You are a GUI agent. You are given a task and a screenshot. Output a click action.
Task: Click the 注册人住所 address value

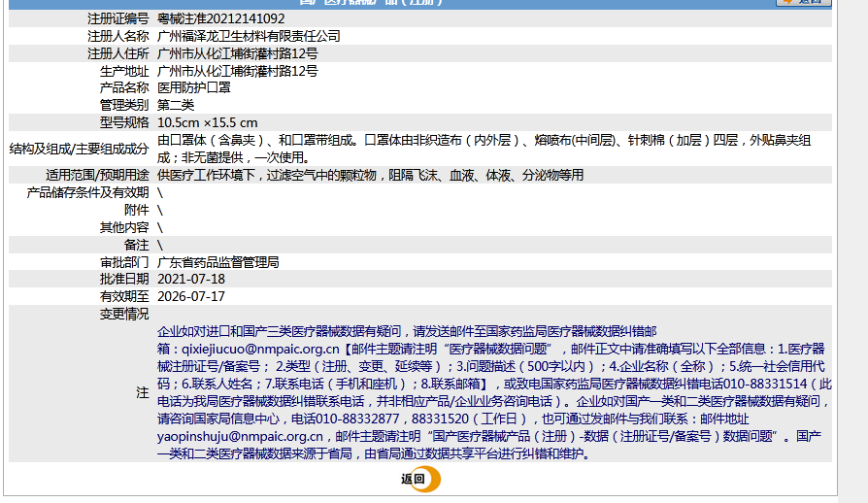coord(238,53)
